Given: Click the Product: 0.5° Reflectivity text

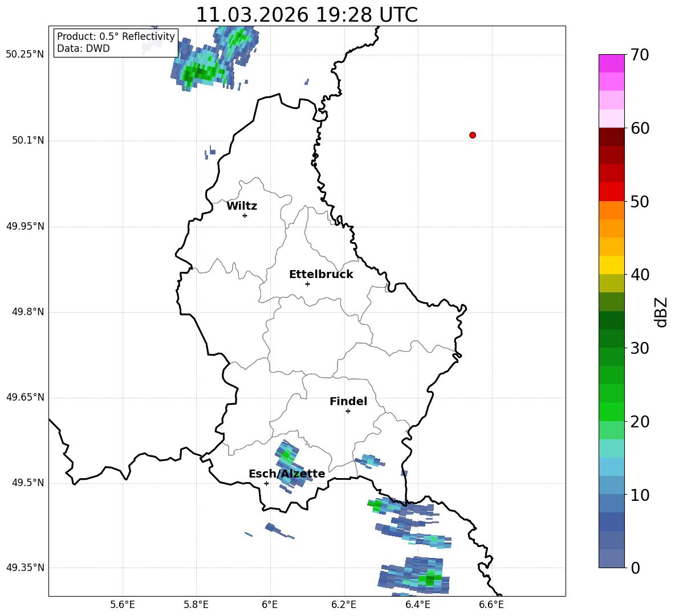Looking at the screenshot, I should pyautogui.click(x=116, y=36).
